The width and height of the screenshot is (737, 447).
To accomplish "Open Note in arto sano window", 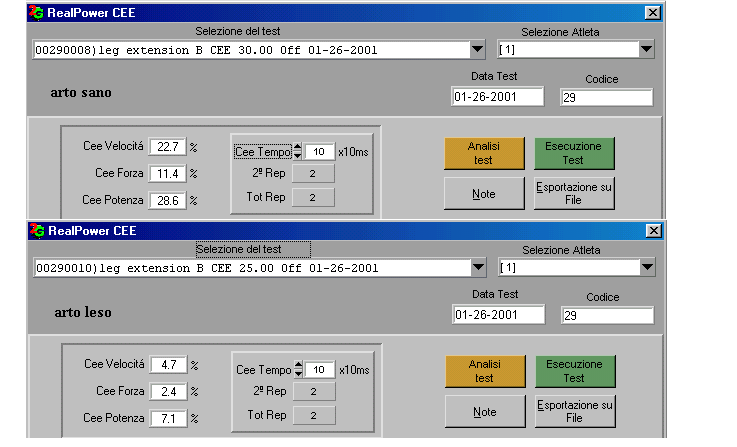I will point(484,193).
